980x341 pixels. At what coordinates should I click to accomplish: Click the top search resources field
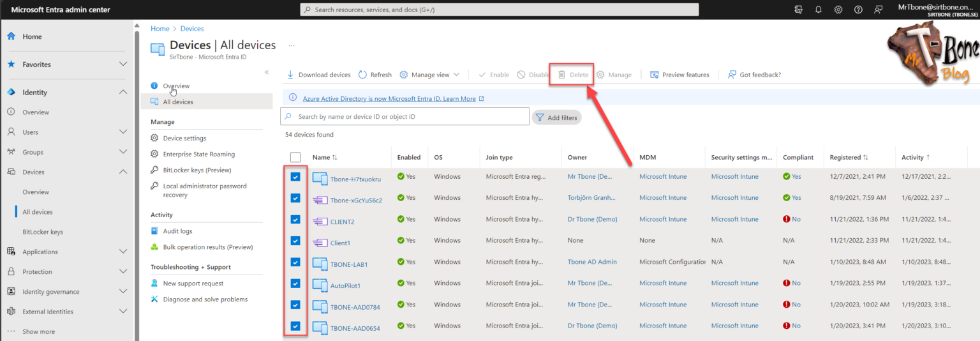[500, 10]
